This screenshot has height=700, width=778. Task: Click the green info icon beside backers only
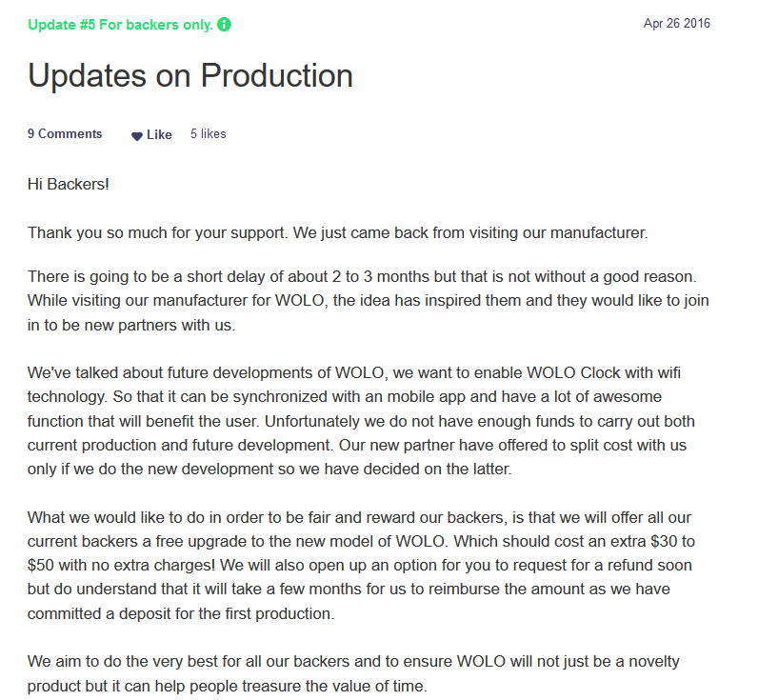coord(225,25)
